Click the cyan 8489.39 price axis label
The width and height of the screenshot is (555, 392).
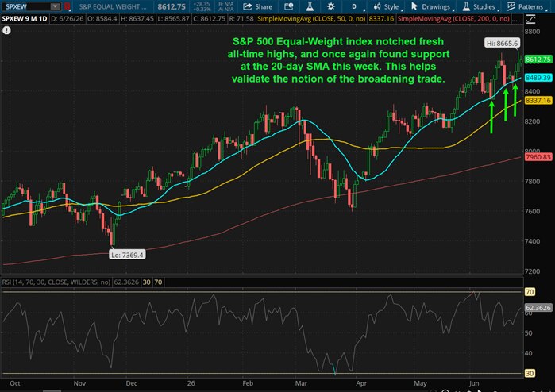click(538, 78)
